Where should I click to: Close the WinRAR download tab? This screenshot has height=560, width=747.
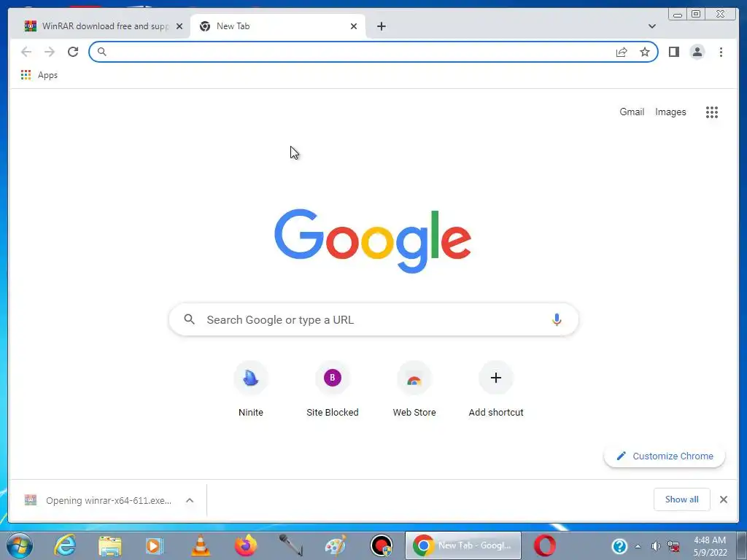coord(179,26)
